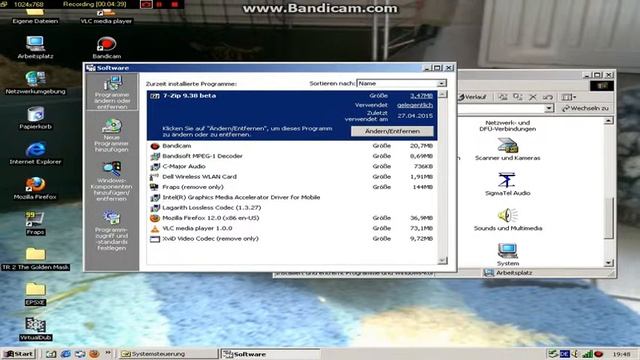Launch Internet Explorer from quick launch
640x360 pixels.
coord(65,354)
